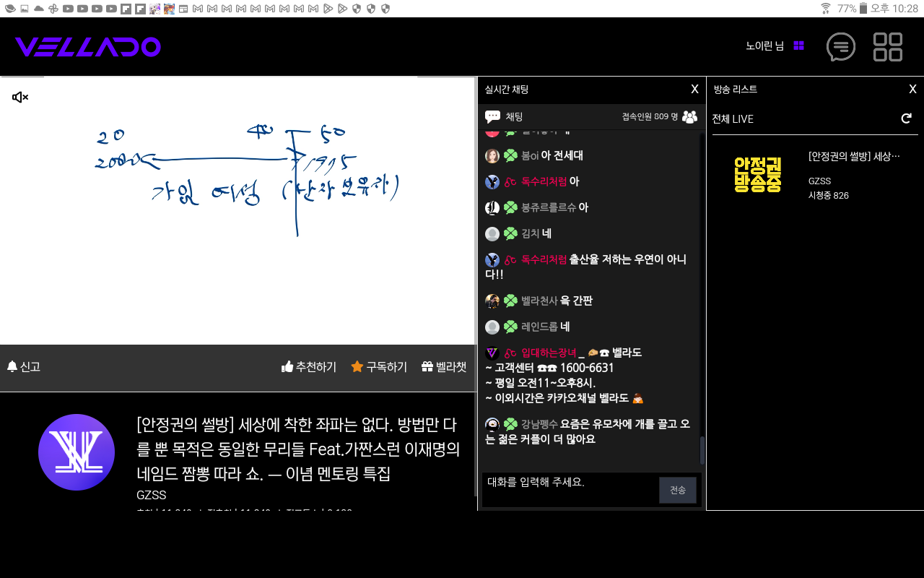Click the message '출산율 저하는 우연이 아니다!!'
The image size is (924, 578).
(x=585, y=267)
